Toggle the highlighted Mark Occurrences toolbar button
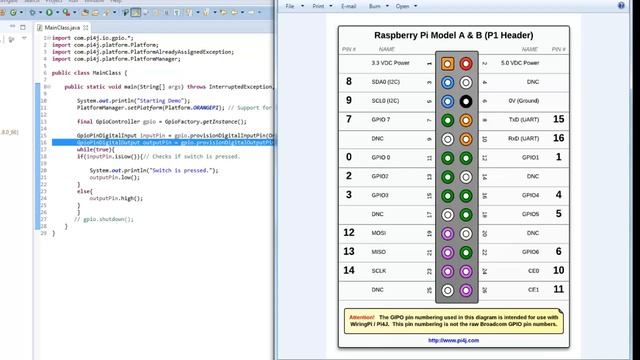 [136, 13]
